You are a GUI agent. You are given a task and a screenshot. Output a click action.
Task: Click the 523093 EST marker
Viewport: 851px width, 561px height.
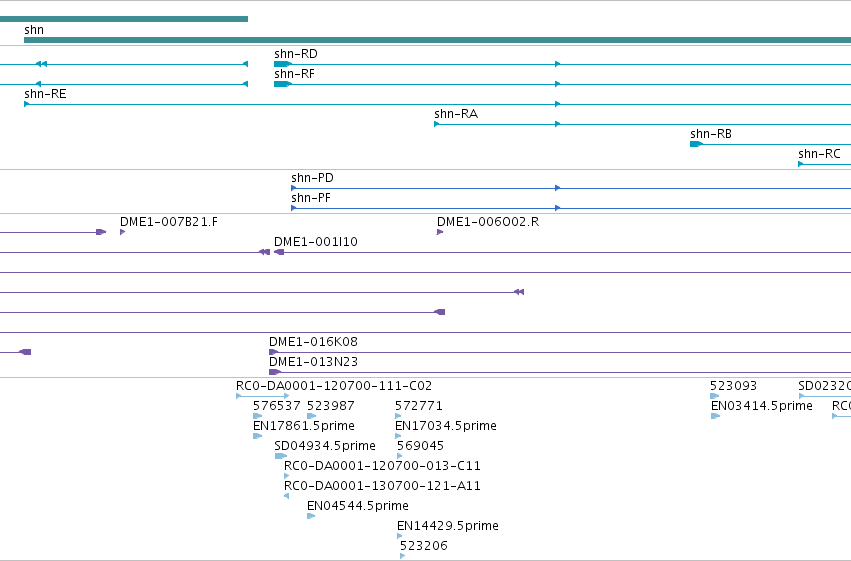point(714,396)
